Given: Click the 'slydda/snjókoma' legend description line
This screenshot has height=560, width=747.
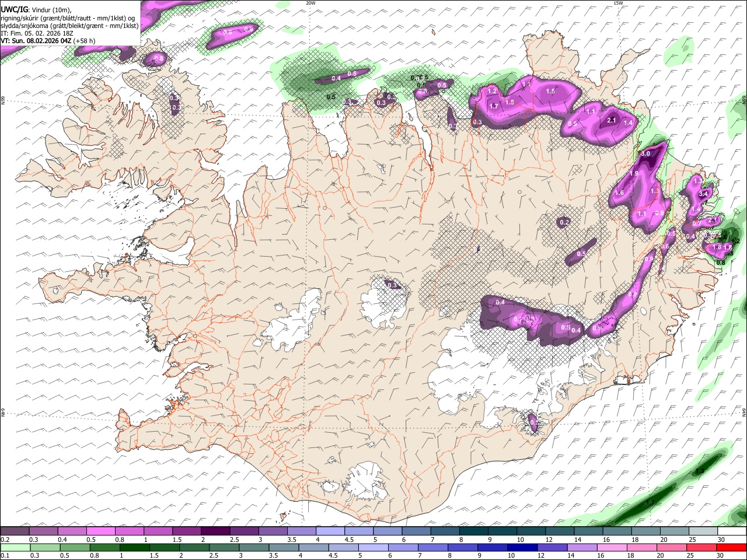Looking at the screenshot, I should (x=69, y=26).
